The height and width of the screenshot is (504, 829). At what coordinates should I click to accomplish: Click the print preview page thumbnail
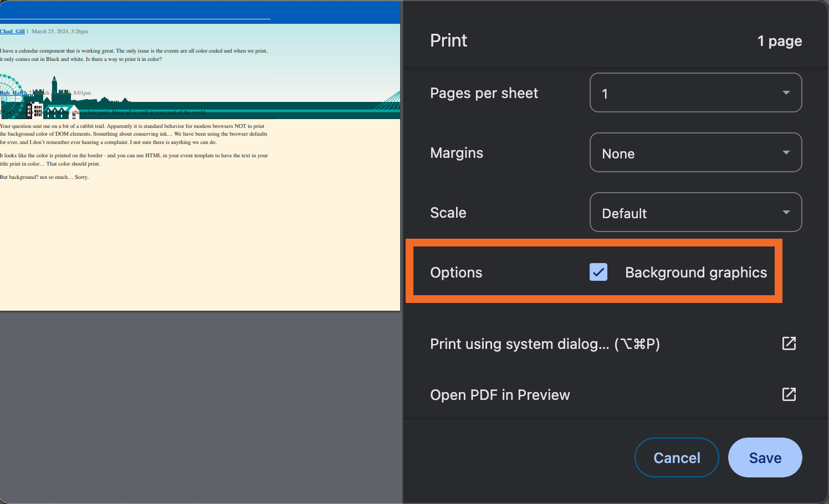200,156
